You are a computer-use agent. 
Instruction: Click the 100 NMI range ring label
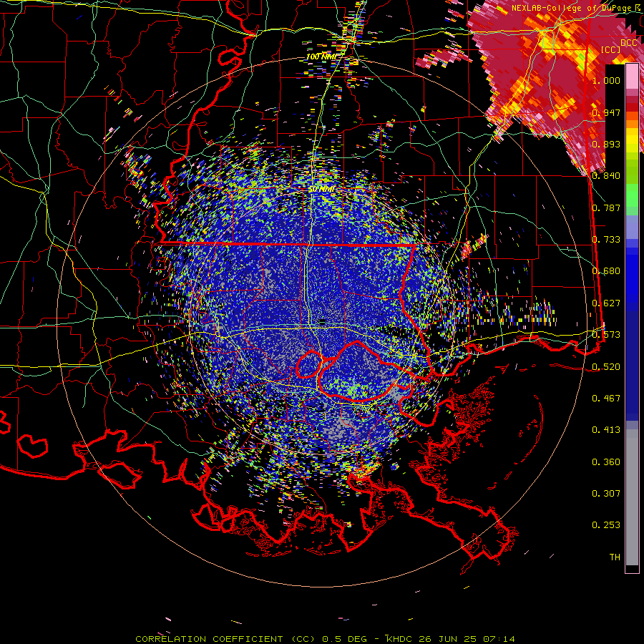coord(321,57)
